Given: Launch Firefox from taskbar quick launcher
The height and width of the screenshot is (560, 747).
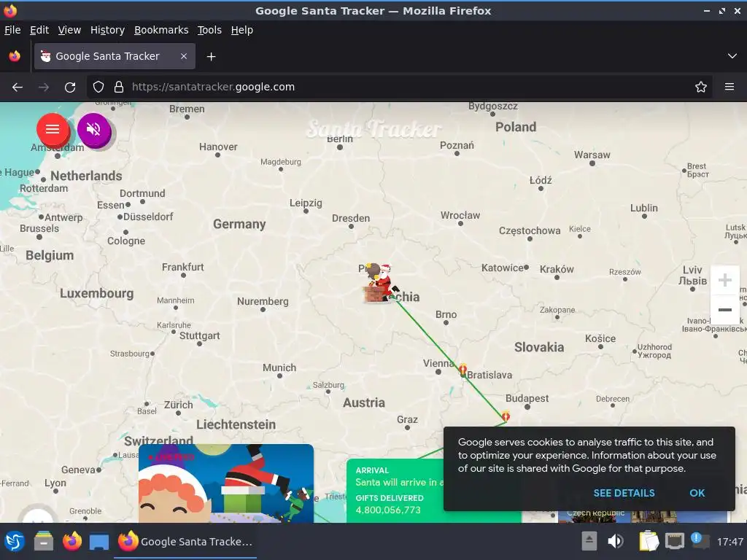Looking at the screenshot, I should (72, 542).
